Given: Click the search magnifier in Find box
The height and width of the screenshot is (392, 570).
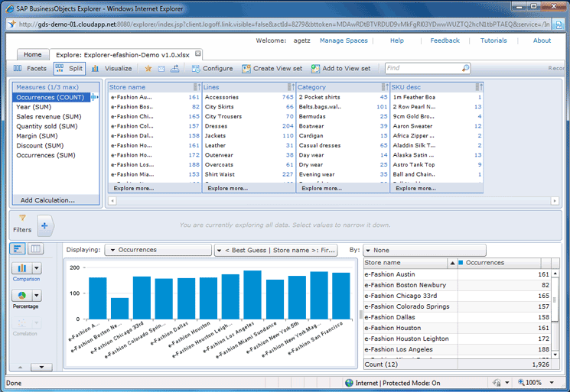Looking at the screenshot, I should 465,68.
